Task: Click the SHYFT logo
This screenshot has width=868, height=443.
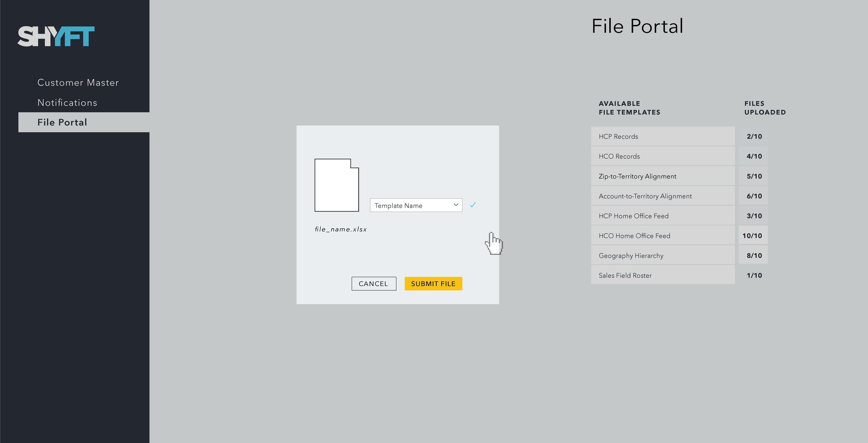Action: click(x=57, y=36)
